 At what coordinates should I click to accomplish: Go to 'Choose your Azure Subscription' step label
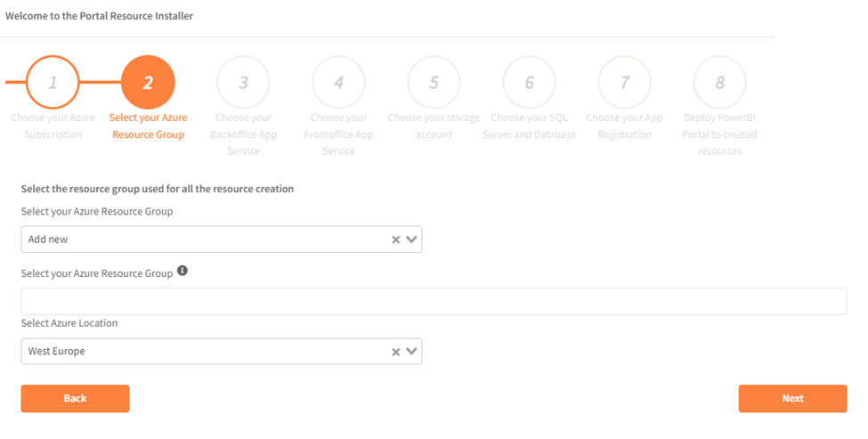(53, 126)
